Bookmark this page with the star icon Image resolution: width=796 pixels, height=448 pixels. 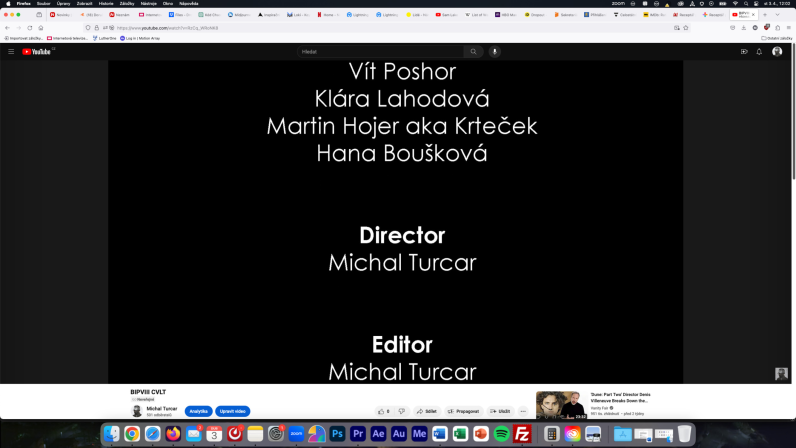pyautogui.click(x=686, y=28)
